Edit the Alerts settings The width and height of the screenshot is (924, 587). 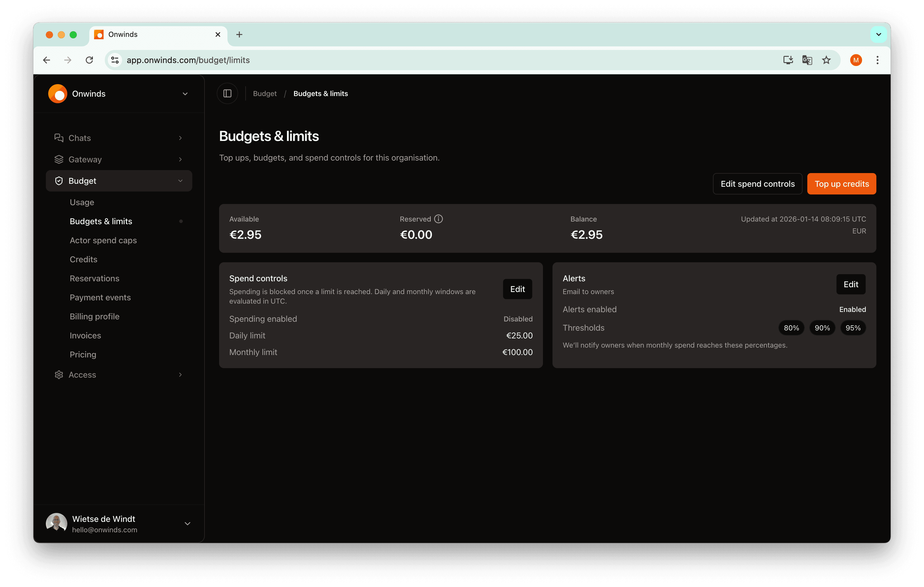(x=851, y=284)
